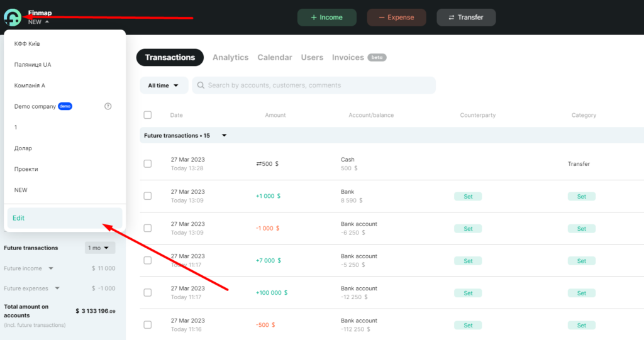The height and width of the screenshot is (340, 644).
Task: Open the Analytics tab
Action: click(x=230, y=57)
